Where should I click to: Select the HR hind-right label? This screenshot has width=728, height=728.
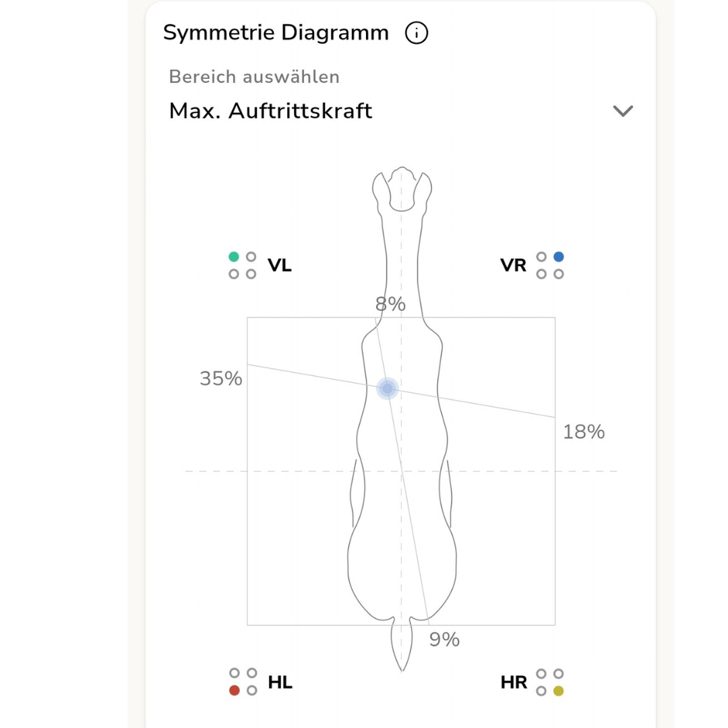click(513, 682)
